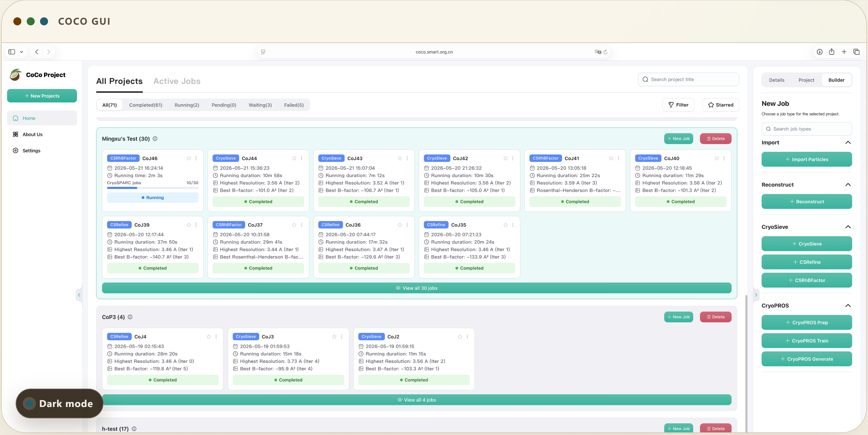Switch to the Details tab
Image resolution: width=868 pixels, height=435 pixels.
pyautogui.click(x=776, y=80)
